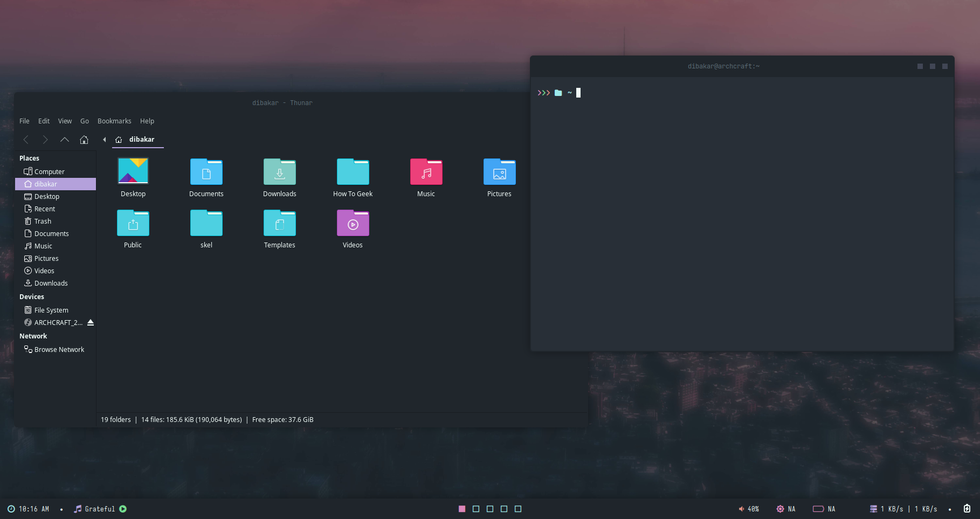Open the Desktop folder icon
The height and width of the screenshot is (519, 980).
pyautogui.click(x=133, y=171)
